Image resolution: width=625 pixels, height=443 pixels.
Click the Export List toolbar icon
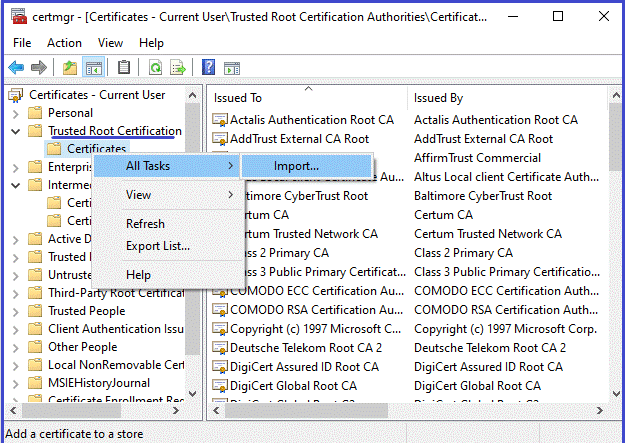point(178,67)
